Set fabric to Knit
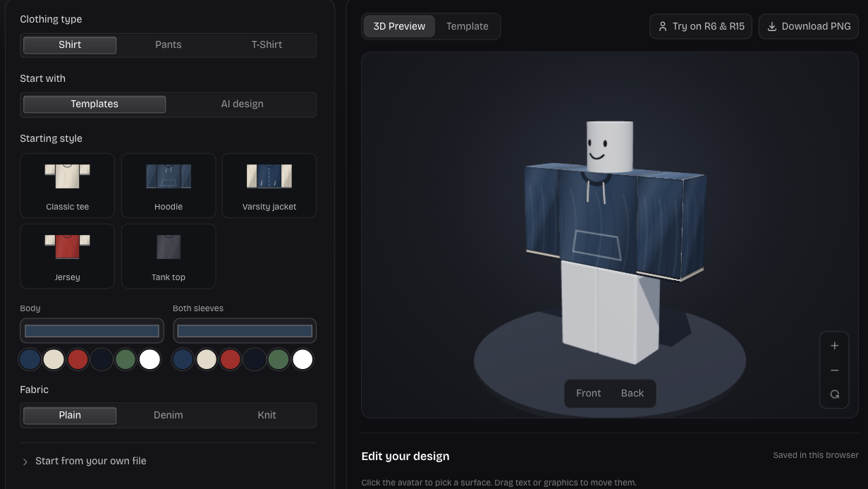868x489 pixels. pyautogui.click(x=267, y=415)
